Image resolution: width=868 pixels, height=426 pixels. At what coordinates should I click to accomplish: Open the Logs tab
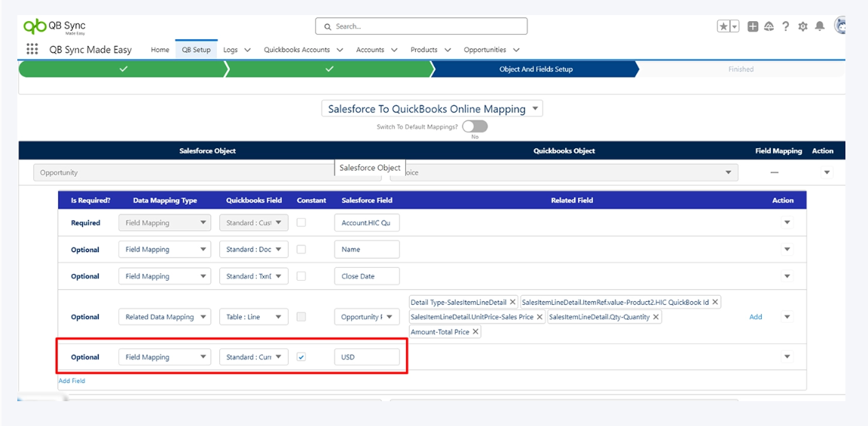click(x=231, y=50)
